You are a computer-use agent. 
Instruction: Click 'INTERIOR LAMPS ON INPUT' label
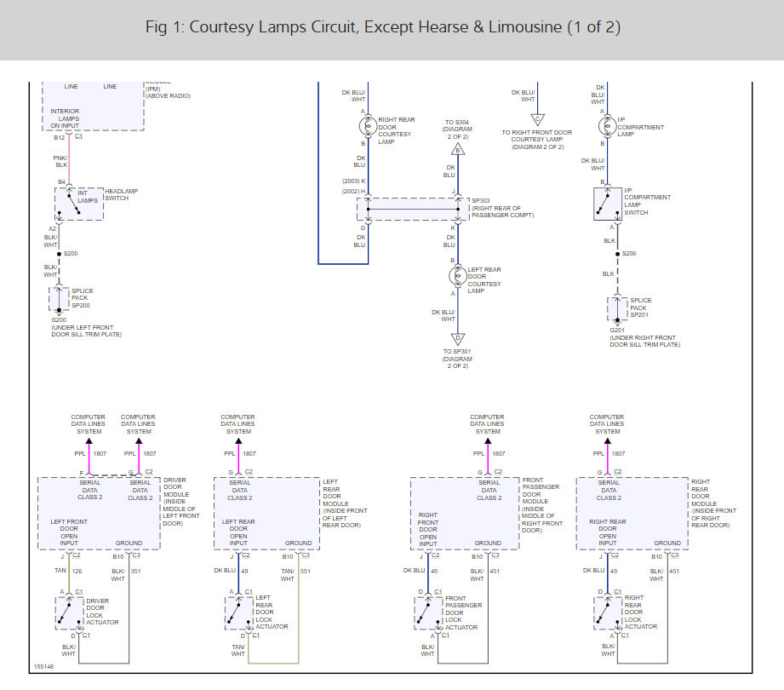(65, 118)
